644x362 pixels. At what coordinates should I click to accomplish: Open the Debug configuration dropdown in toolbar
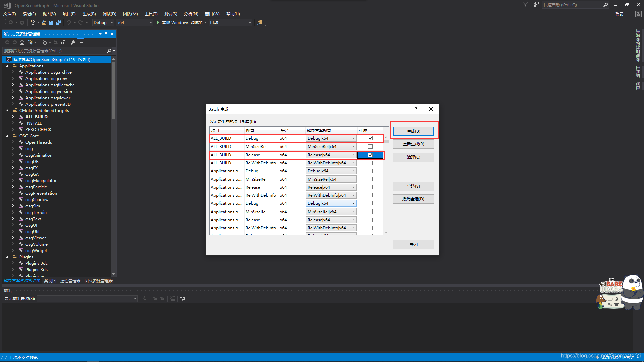tap(103, 23)
